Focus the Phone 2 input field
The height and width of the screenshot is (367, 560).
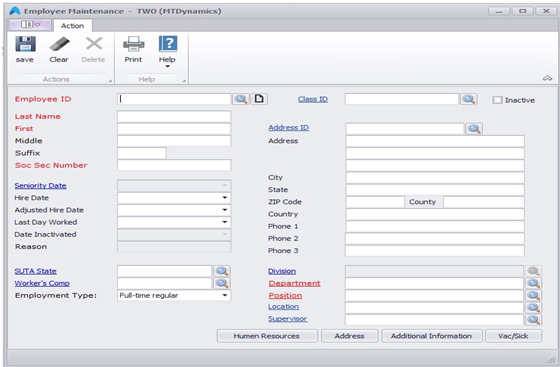point(435,238)
